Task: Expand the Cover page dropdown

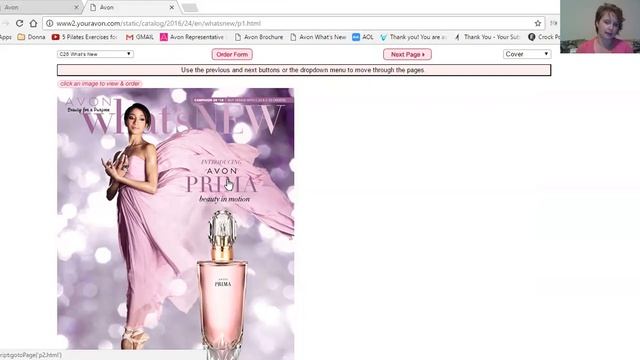Action: (527, 54)
